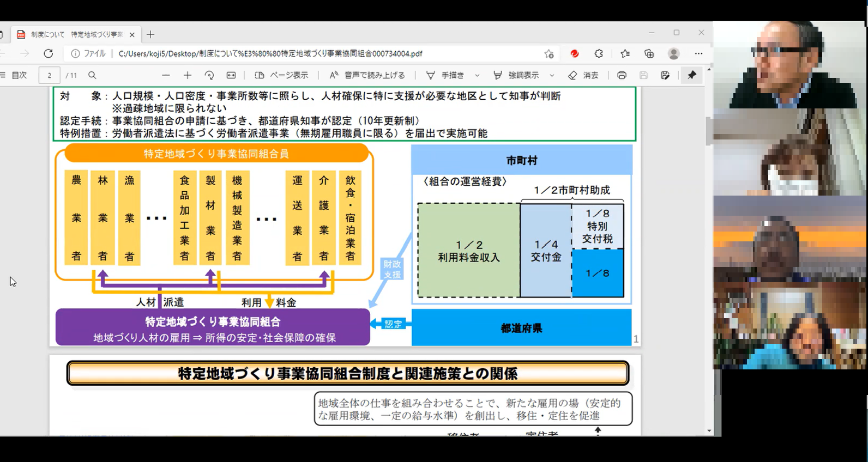Select the top participant video tile
Image resolution: width=868 pixels, height=462 pixels.
[x=789, y=65]
